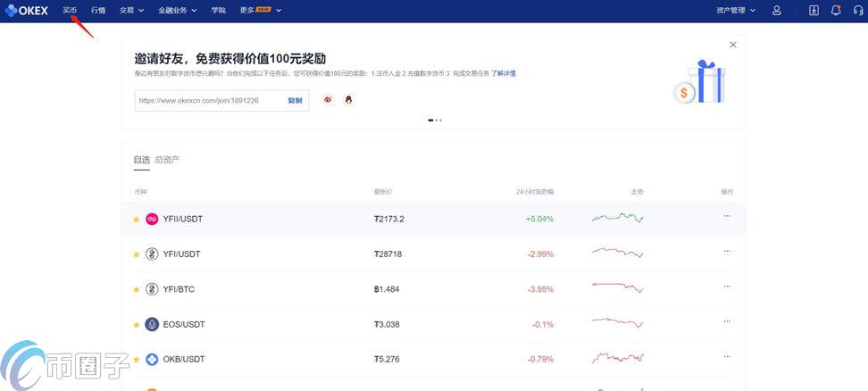Open the 学院 menu item
This screenshot has height=391, width=868.
(218, 11)
